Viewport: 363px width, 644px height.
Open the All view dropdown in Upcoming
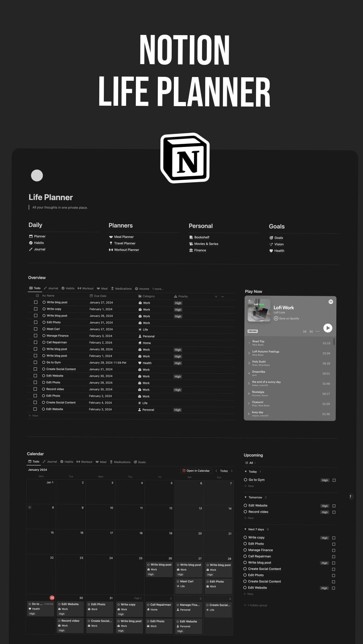point(250,463)
